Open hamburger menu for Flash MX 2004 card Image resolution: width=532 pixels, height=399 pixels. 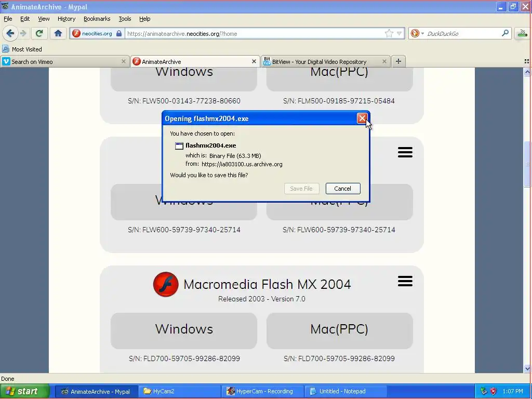405,281
